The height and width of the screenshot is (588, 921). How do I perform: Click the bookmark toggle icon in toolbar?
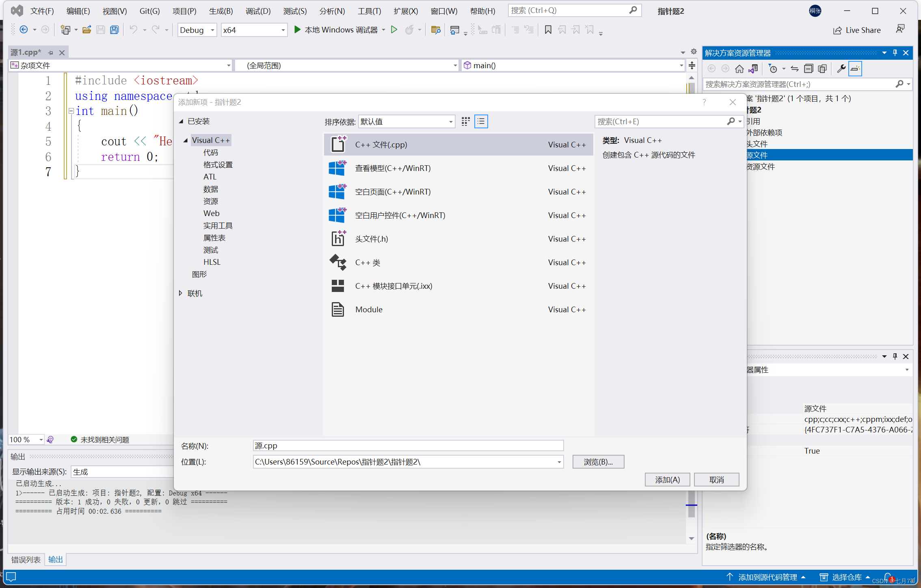548,30
